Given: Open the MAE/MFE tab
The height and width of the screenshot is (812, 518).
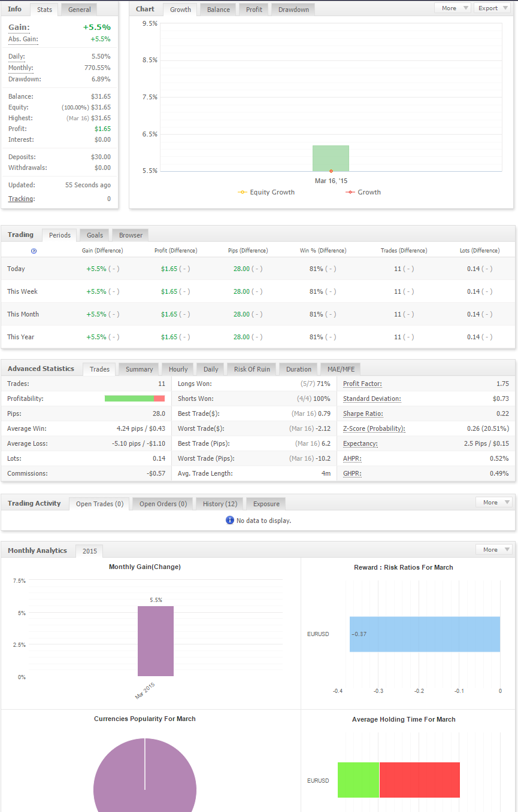Looking at the screenshot, I should coord(340,369).
